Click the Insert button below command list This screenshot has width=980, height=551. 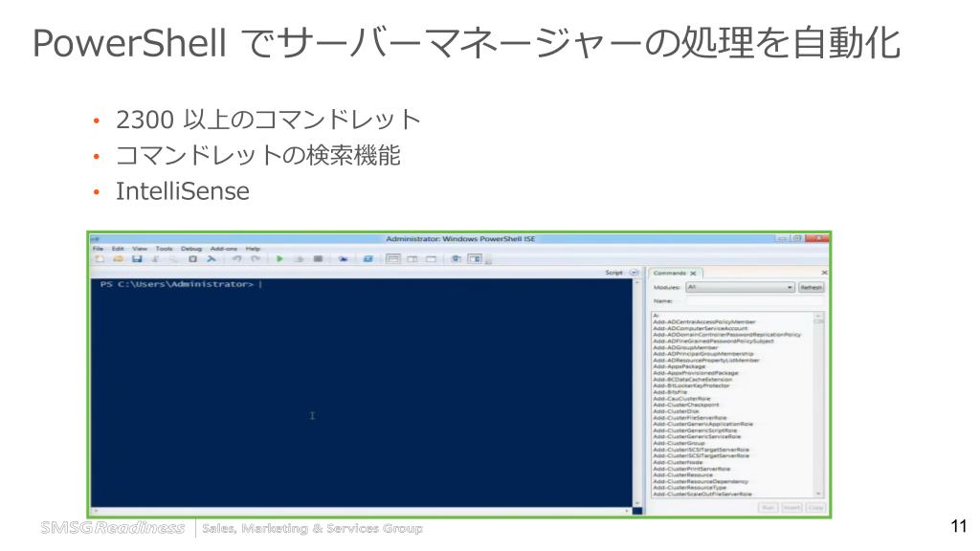click(791, 507)
